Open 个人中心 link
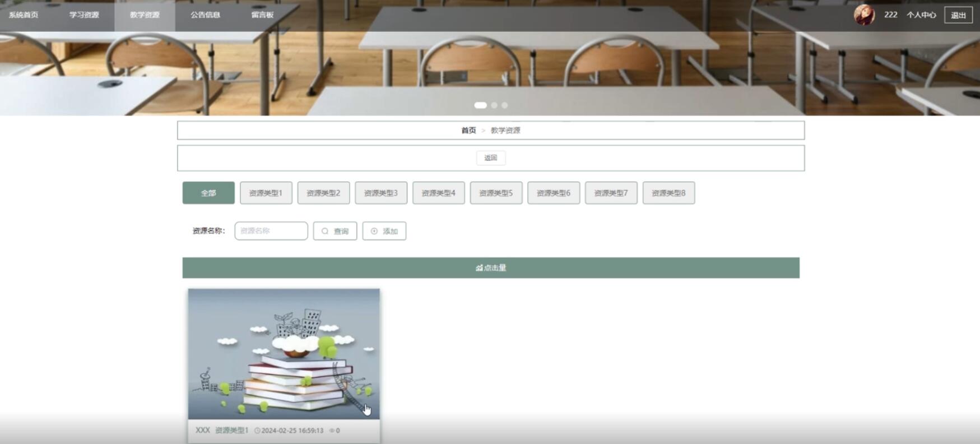Screen dimensions: 980x444 (x=921, y=15)
